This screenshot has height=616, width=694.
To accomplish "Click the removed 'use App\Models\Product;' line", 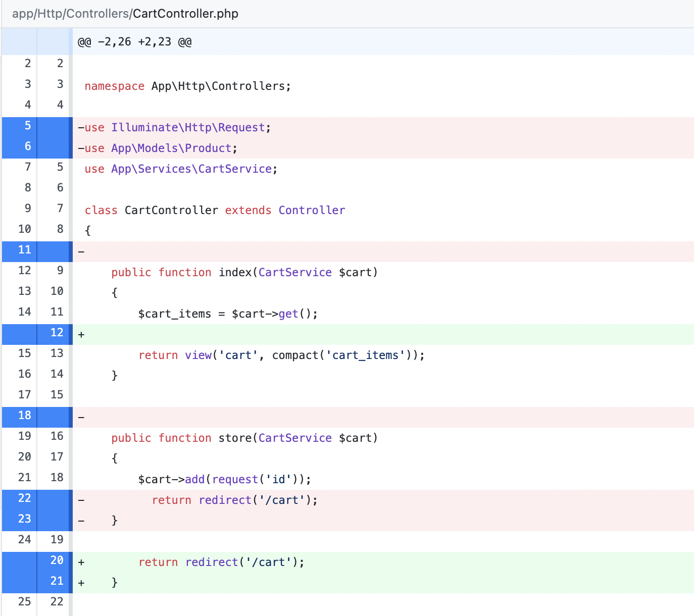I will point(160,148).
